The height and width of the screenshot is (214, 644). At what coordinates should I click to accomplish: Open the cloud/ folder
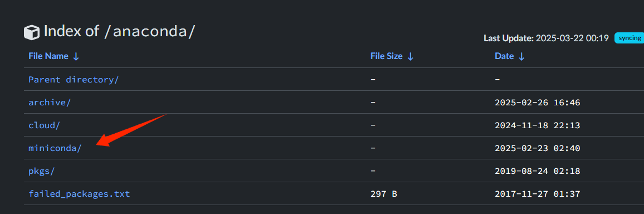[45, 125]
